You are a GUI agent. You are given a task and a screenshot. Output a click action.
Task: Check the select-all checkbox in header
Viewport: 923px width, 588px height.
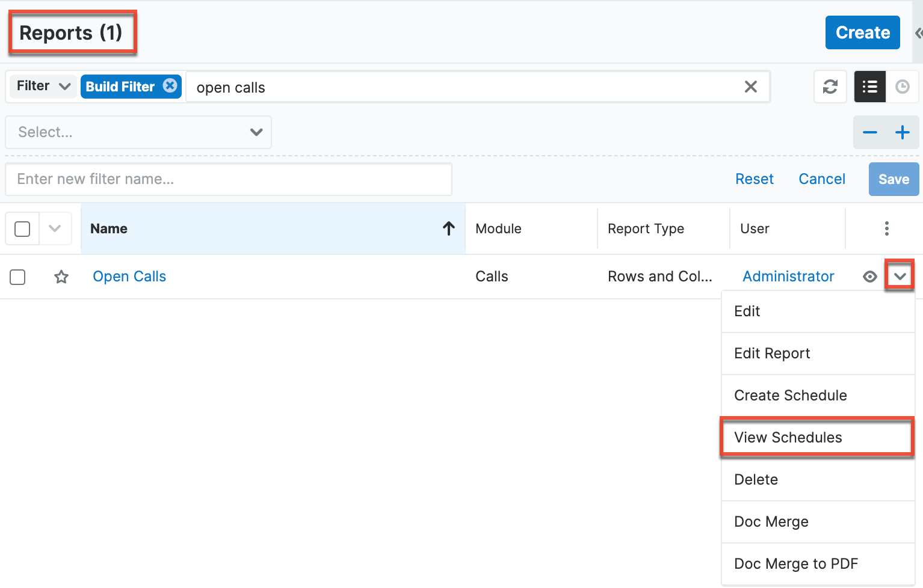(x=22, y=228)
